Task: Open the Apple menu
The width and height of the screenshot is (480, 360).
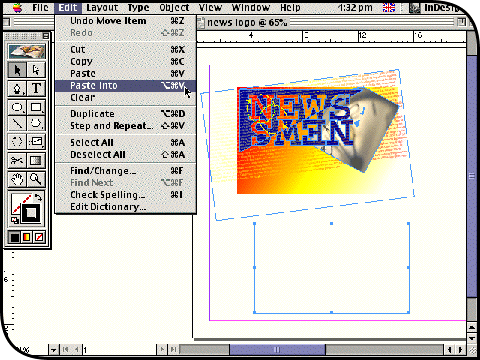Action: coord(17,7)
